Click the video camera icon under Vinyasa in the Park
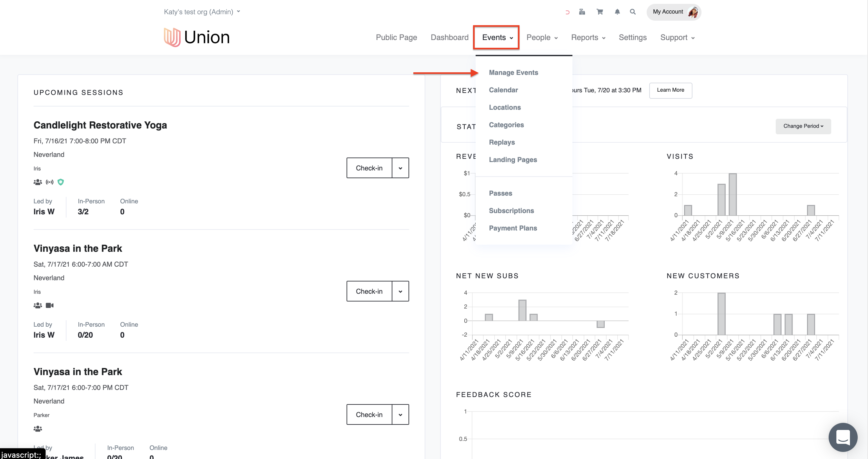The width and height of the screenshot is (868, 459). click(x=50, y=305)
